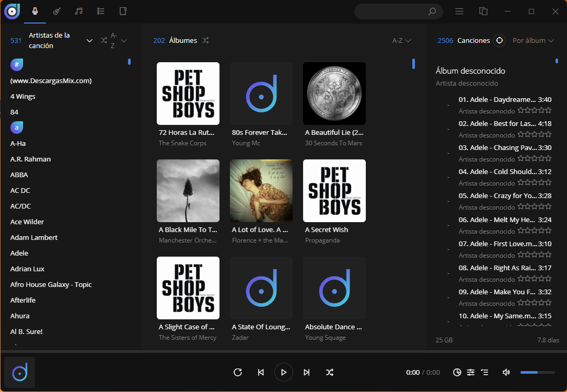Jump to the 'a' letter header
The height and width of the screenshot is (392, 567).
tap(17, 128)
